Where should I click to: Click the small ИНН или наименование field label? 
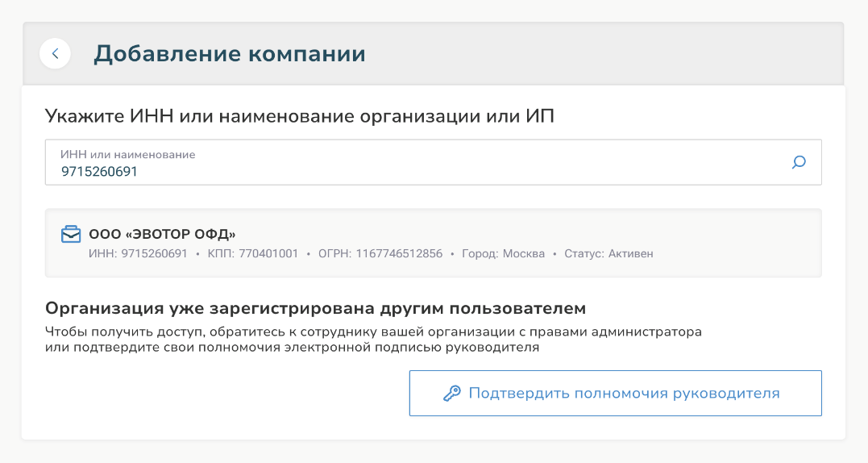(128, 155)
